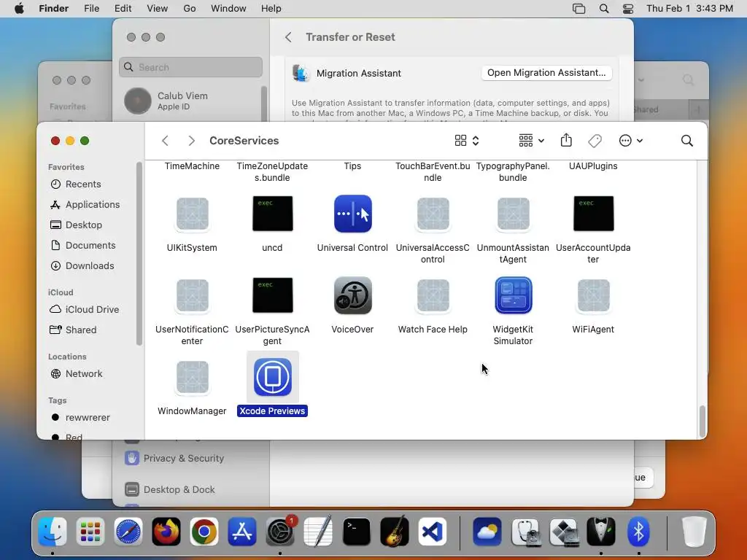
Task: Click the System Settings search field
Action: 190,67
